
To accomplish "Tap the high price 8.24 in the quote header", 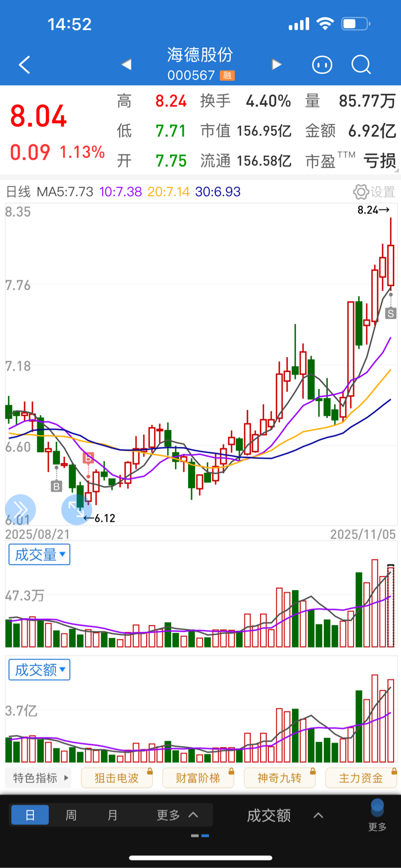I will [x=171, y=101].
